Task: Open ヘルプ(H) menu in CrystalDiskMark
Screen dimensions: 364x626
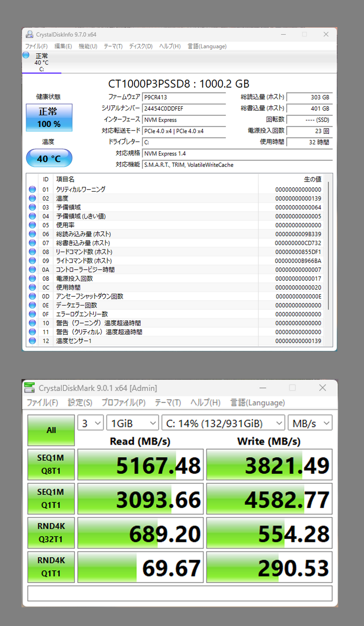Action: click(x=205, y=402)
